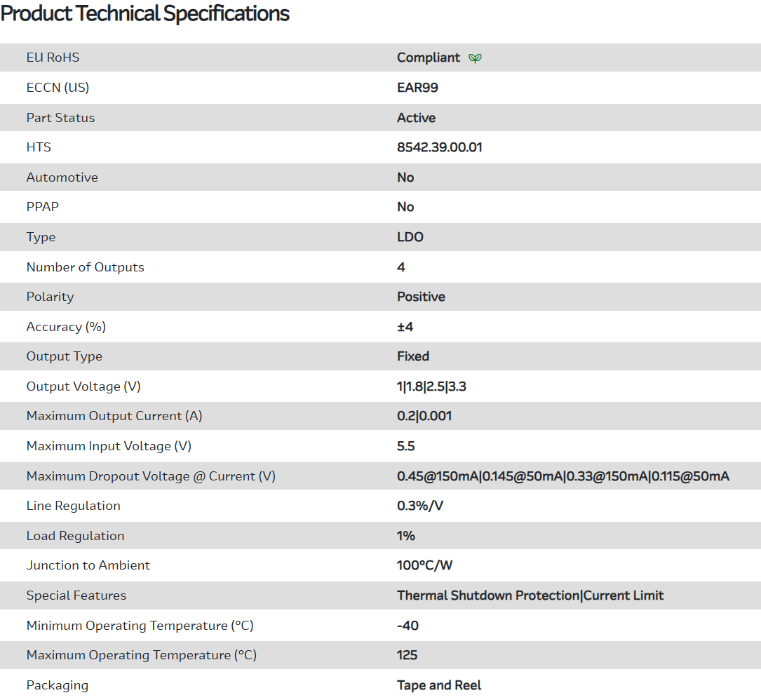
Task: Click the Line Regulation 0.3%/V value
Action: click(419, 506)
